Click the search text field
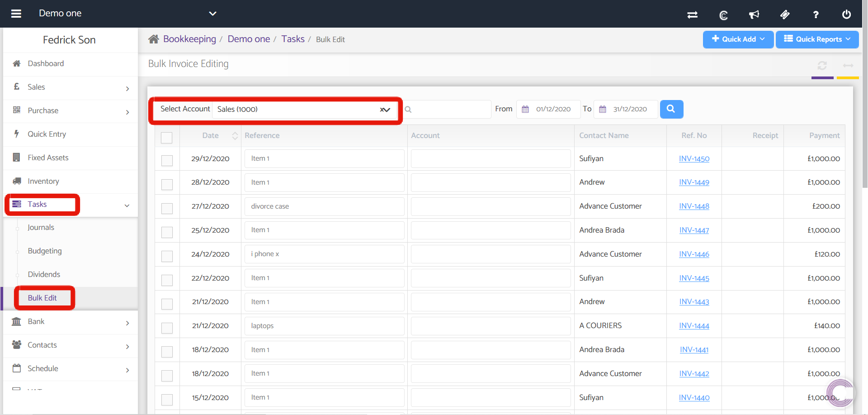Viewport: 868px width, 415px height. [447, 109]
